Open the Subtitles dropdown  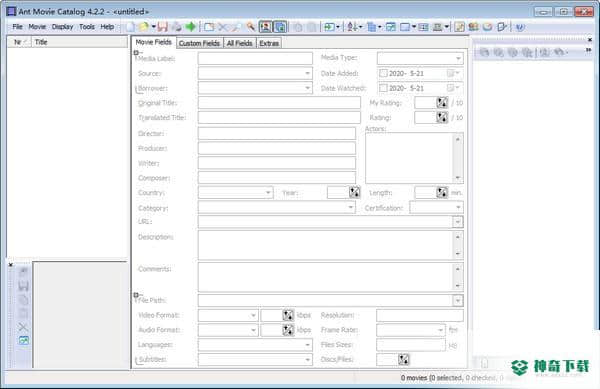(307, 360)
